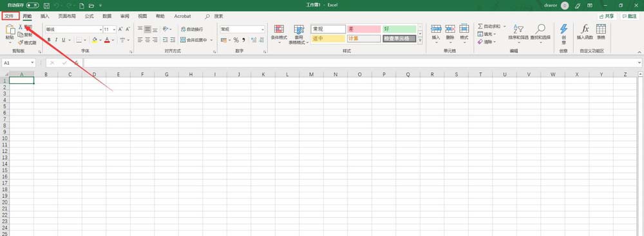
Task: Click the yellow fill color button
Action: pyautogui.click(x=95, y=40)
